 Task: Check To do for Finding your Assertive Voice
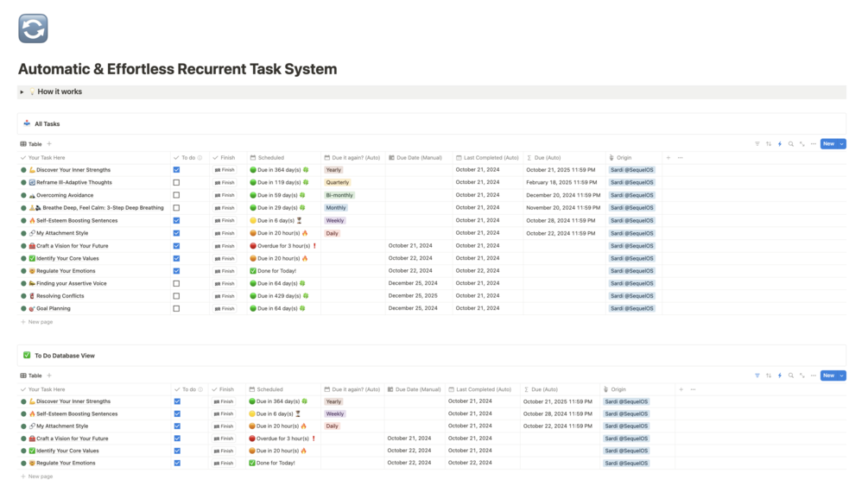pyautogui.click(x=176, y=283)
